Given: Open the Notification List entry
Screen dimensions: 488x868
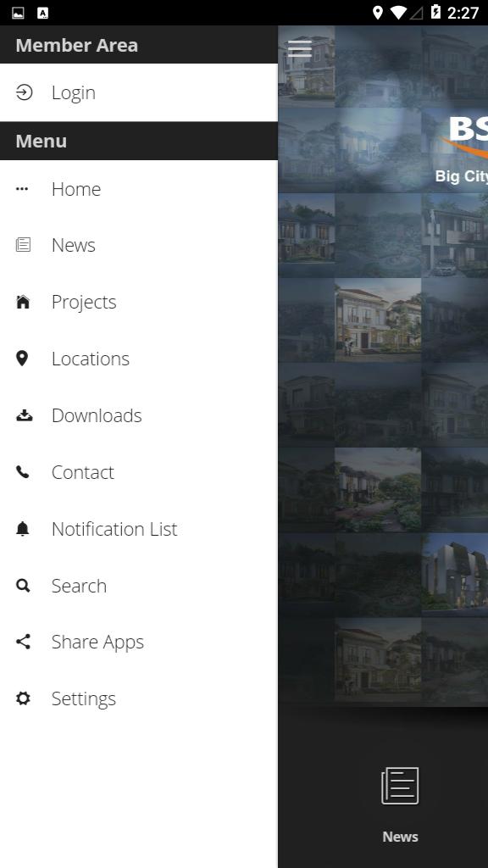Looking at the screenshot, I should coord(139,529).
